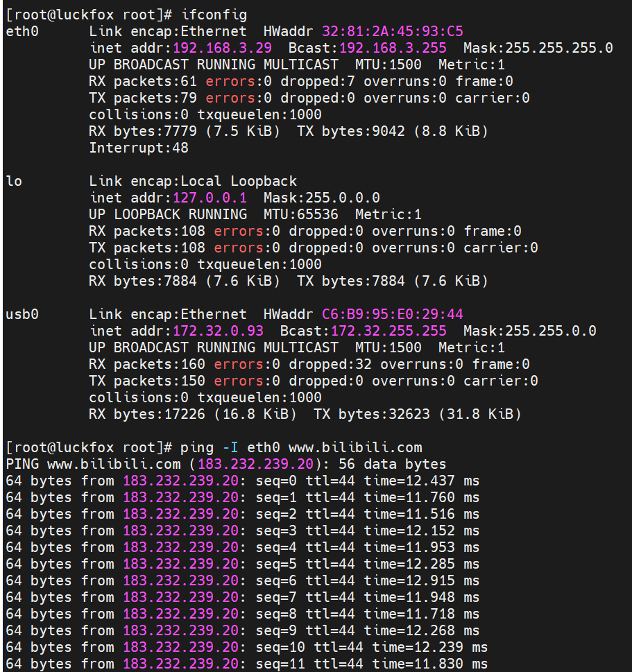This screenshot has width=632, height=672.
Task: Click resolved IP in PING header line
Action: click(x=255, y=464)
